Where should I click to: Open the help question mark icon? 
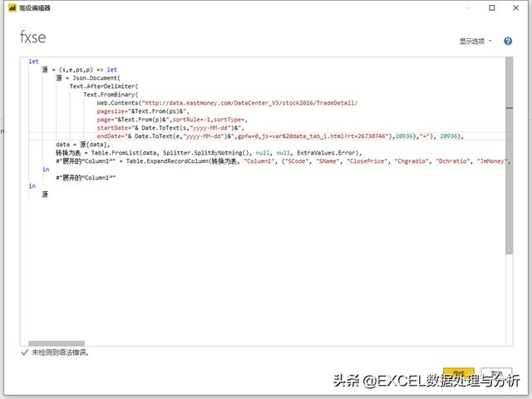pyautogui.click(x=508, y=41)
